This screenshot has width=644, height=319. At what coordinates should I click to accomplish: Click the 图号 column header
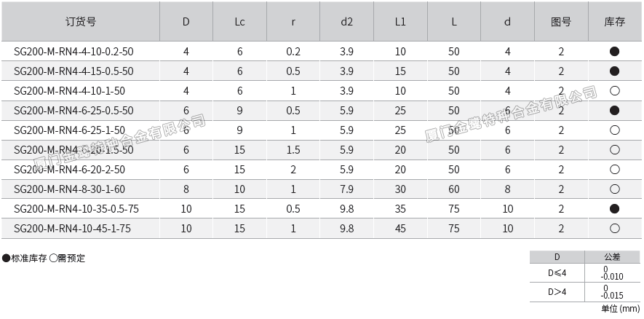(561, 22)
